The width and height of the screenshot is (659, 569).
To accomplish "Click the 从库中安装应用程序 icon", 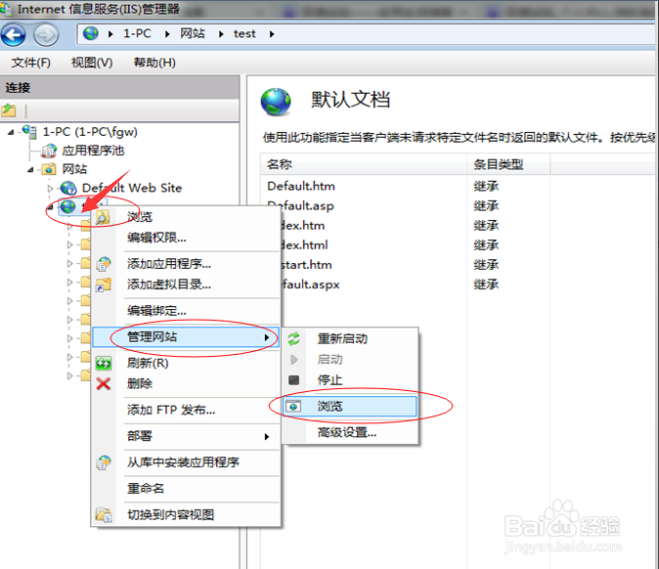I will (103, 462).
